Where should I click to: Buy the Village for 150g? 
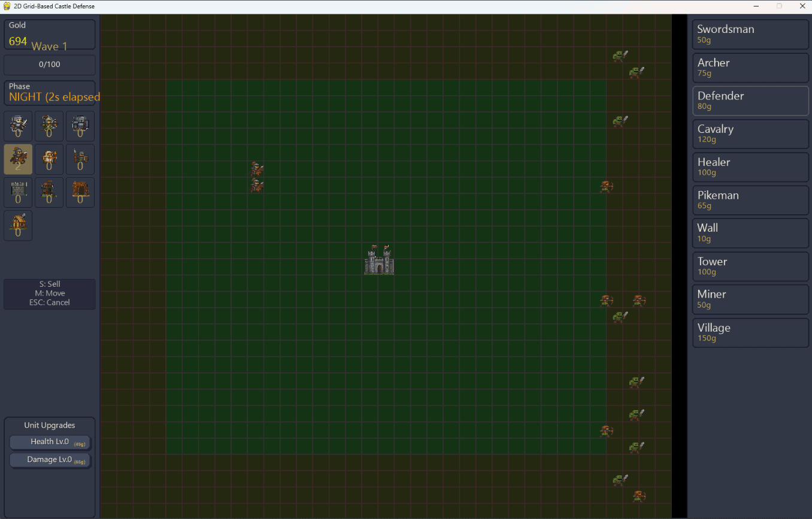click(x=750, y=332)
